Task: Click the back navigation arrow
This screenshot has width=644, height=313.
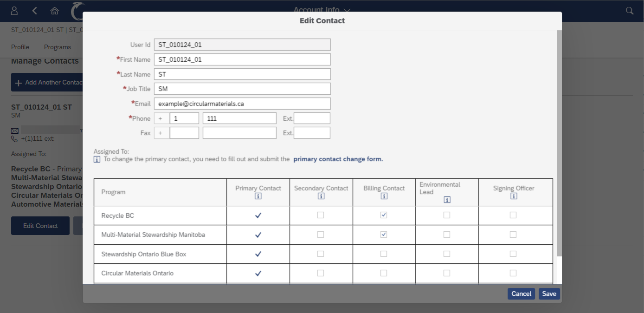Action: [x=34, y=11]
